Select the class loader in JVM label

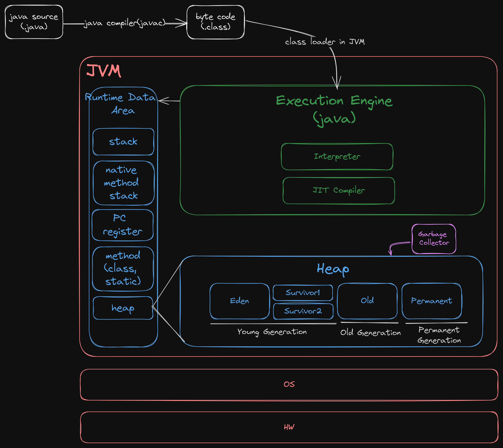coord(325,42)
